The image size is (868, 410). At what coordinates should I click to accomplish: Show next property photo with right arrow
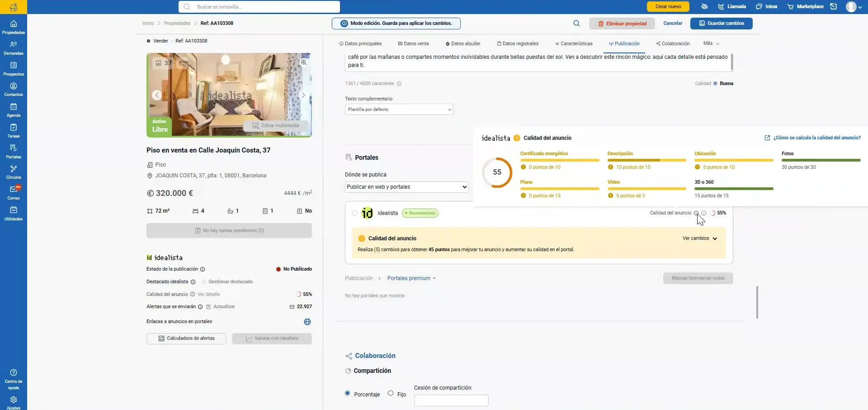[x=303, y=95]
